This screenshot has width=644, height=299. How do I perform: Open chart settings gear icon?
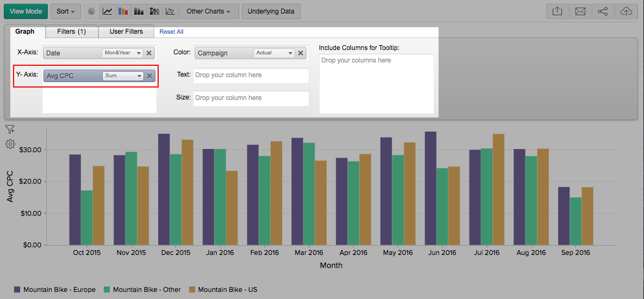pos(10,144)
